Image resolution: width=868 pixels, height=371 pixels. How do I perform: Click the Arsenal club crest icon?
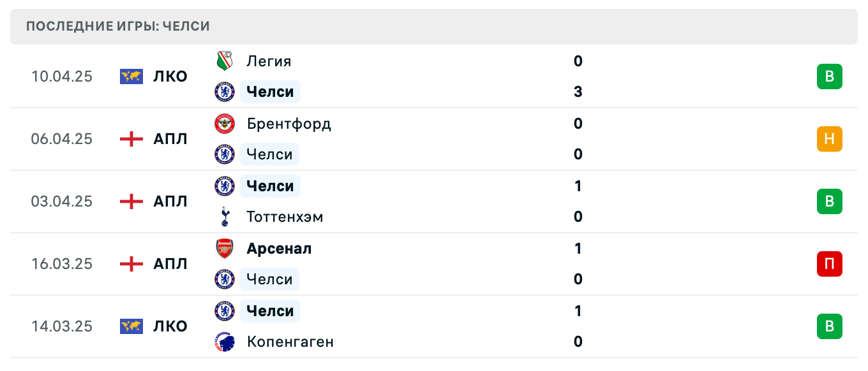[225, 249]
